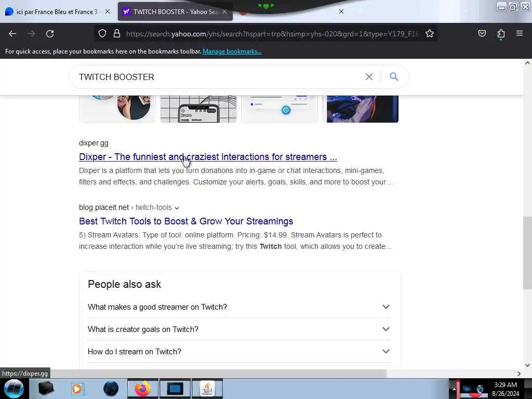The width and height of the screenshot is (532, 399).
Task: Open Manage bookmarks link
Action: [232, 51]
